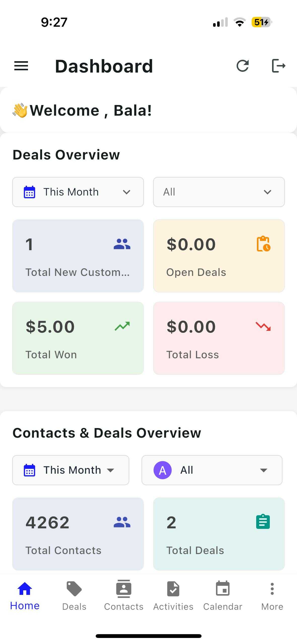Expand Contacts & Deals 'This Month' dropdown
Viewport: 297px width, 644px height.
71,470
